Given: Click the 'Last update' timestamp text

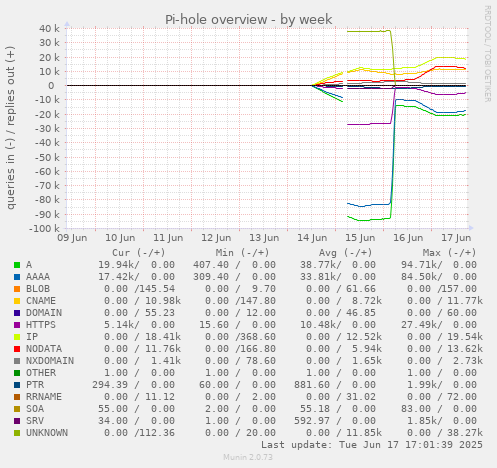Looking at the screenshot, I should (x=372, y=445).
